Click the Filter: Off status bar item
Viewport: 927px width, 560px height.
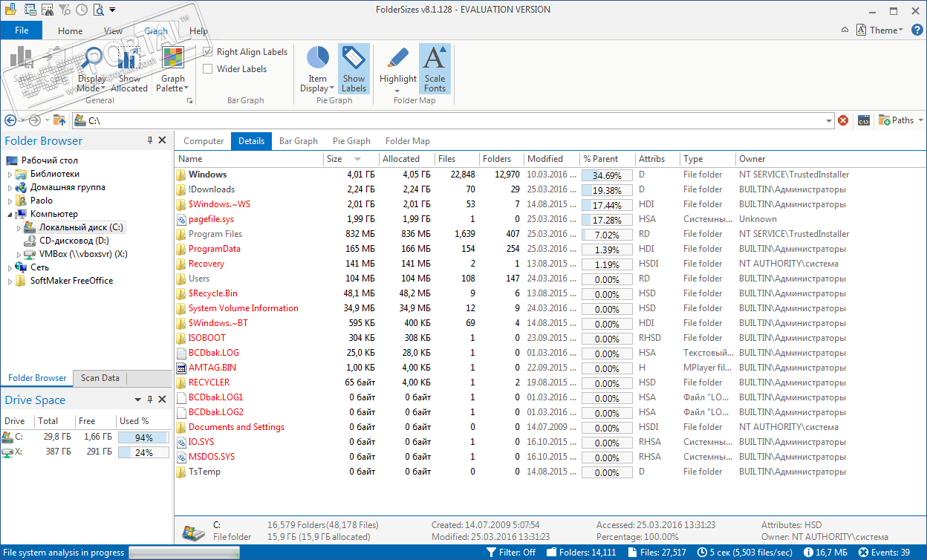point(511,553)
